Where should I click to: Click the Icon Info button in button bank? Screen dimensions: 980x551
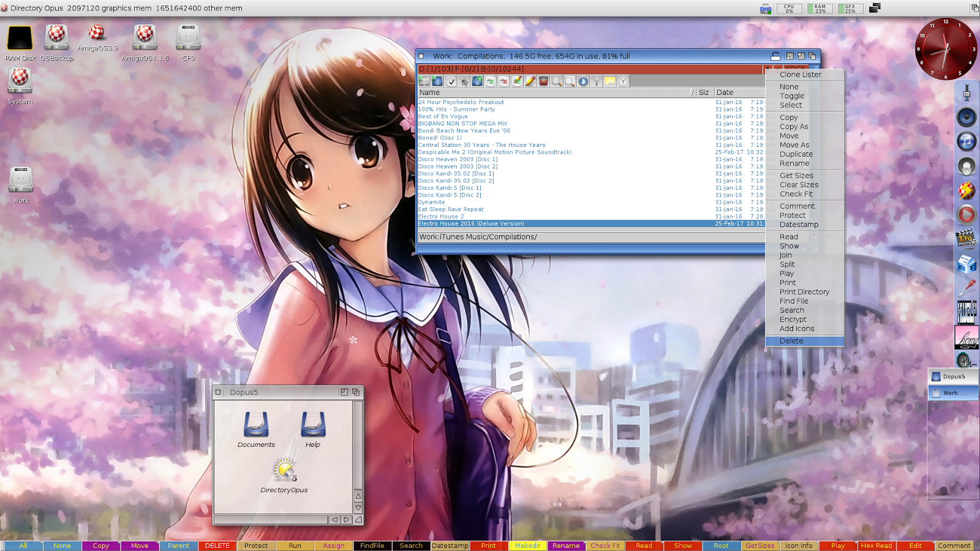(799, 545)
